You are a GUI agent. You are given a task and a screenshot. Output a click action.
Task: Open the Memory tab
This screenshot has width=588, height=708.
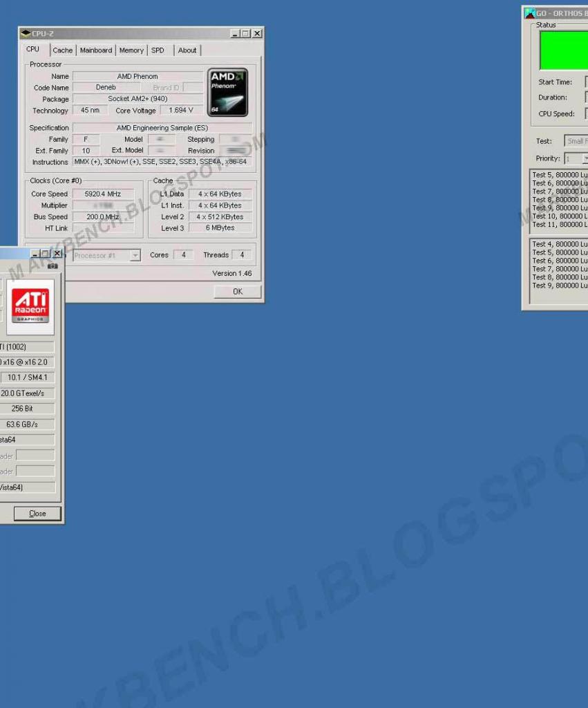pyautogui.click(x=131, y=50)
